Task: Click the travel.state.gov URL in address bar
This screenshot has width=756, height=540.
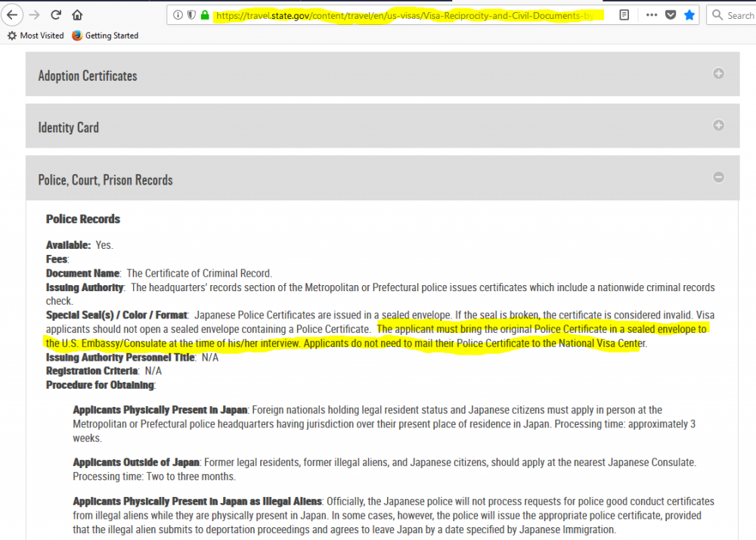Action: 405,15
